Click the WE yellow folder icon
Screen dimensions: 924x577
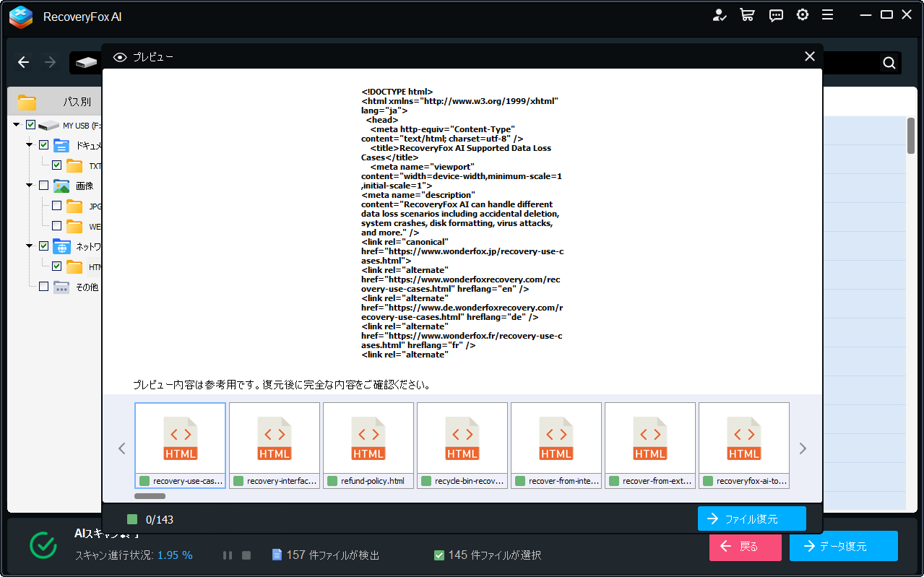point(74,226)
